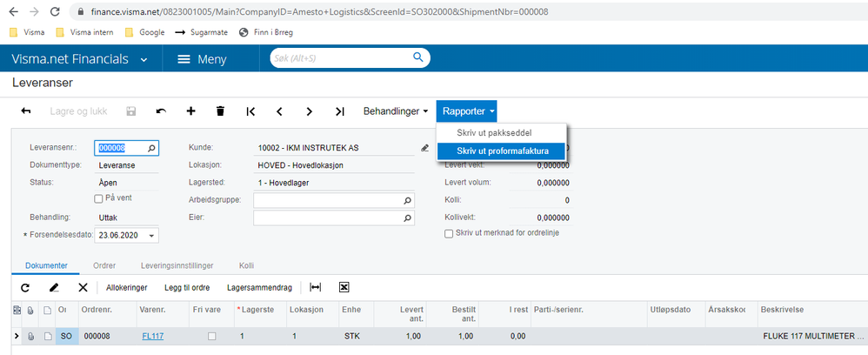Open the Google bookmark folder
This screenshot has height=355, width=868.
[x=144, y=32]
